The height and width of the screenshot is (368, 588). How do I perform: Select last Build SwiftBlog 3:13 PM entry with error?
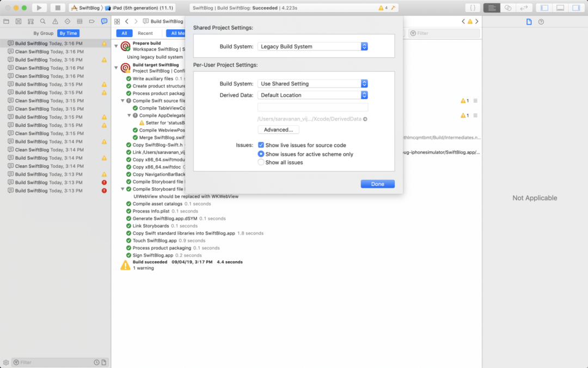click(56, 191)
